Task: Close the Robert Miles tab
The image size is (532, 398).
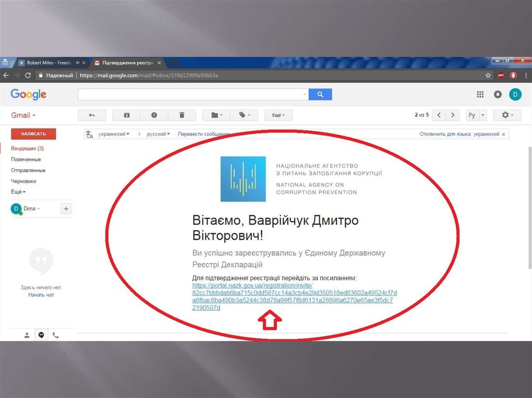Action: click(x=84, y=63)
